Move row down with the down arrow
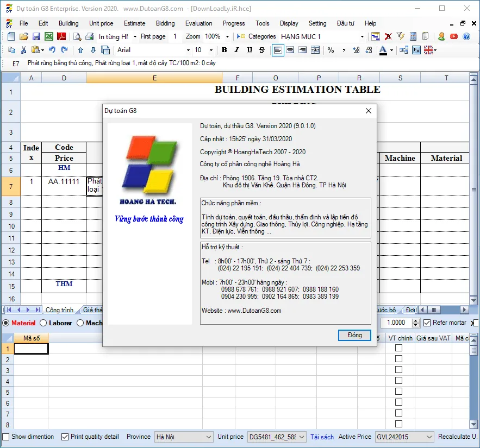Viewport: 480px width, 448px height. 93,50
